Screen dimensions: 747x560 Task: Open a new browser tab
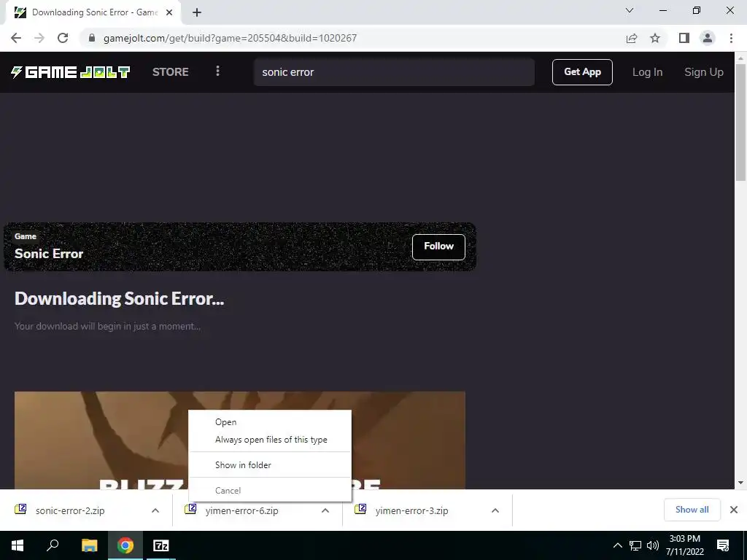197,12
